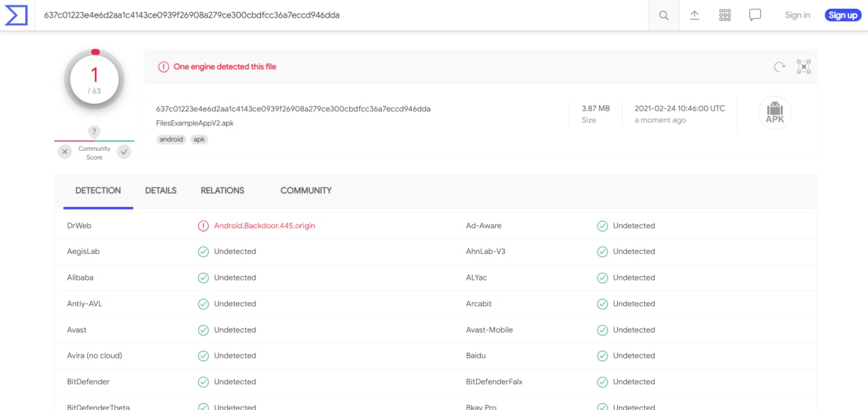Viewport: 868px width, 410px height.
Task: Click Avira (no cloud) undetected checkmark icon
Action: pos(203,356)
